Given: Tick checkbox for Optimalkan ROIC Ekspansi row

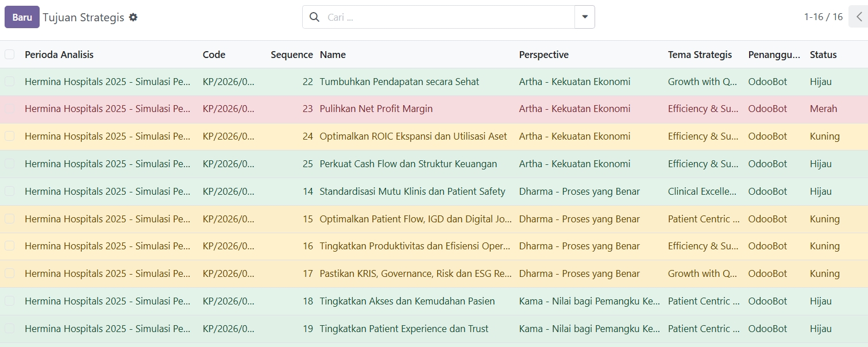Looking at the screenshot, I should pos(10,136).
